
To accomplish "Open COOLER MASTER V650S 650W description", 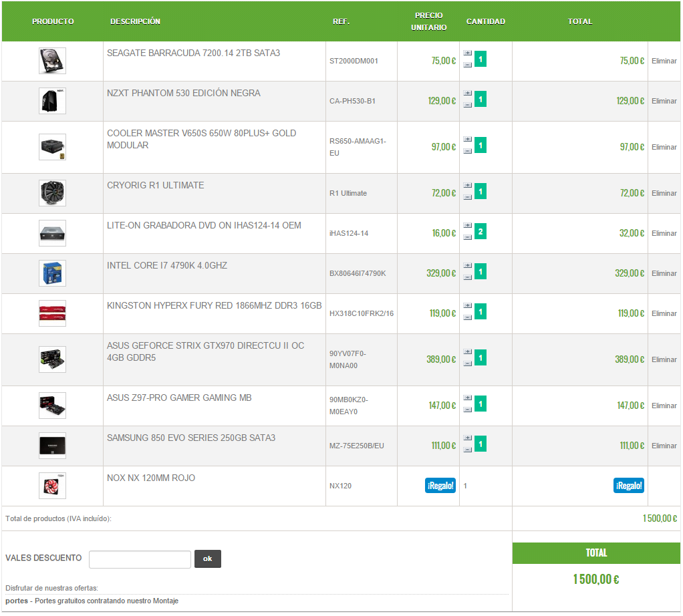I will point(201,140).
